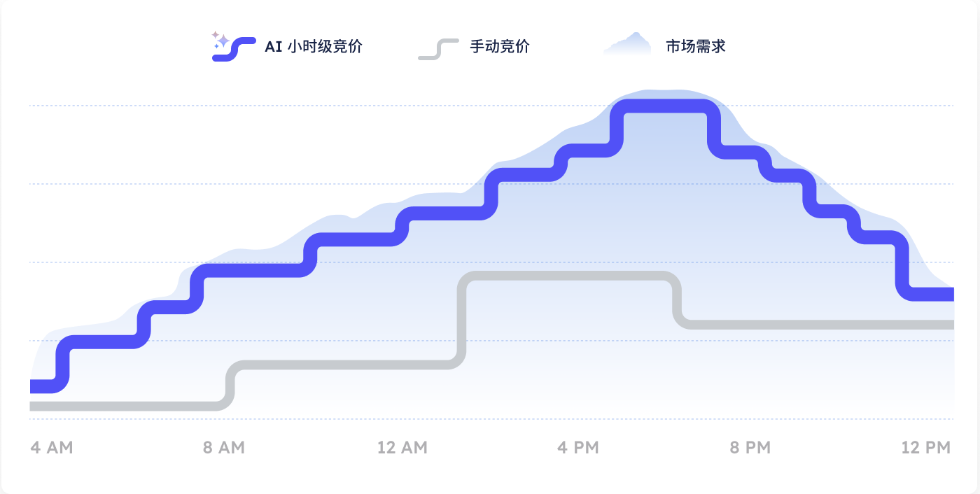Click the purple line's lowest segment at the left edge

coord(43,386)
